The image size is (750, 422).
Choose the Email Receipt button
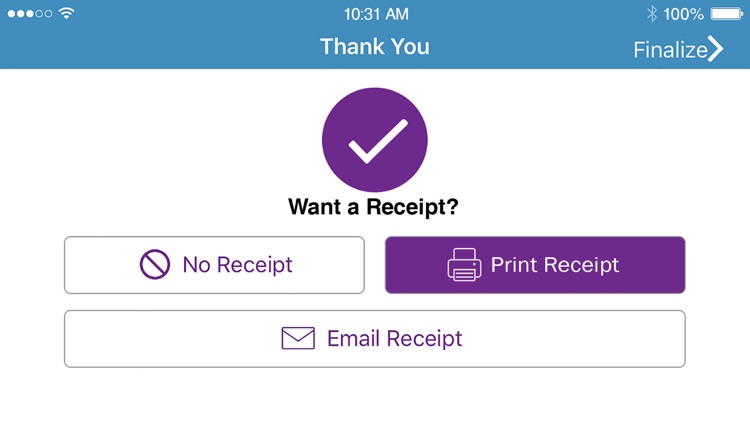[375, 339]
